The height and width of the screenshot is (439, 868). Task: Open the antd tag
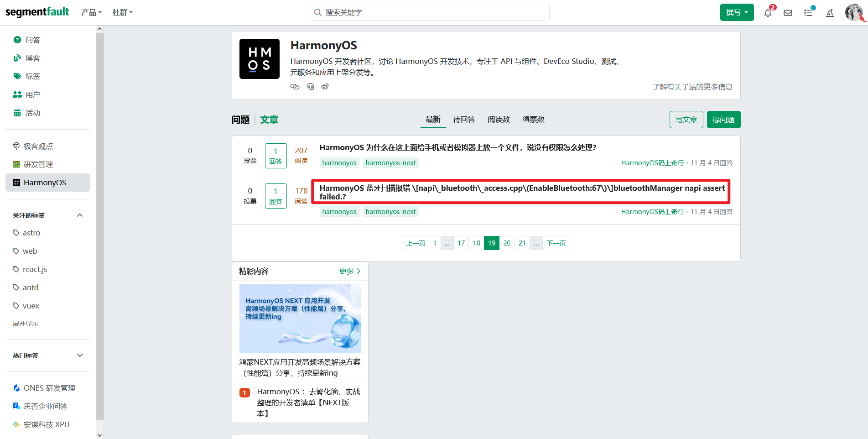pos(31,287)
